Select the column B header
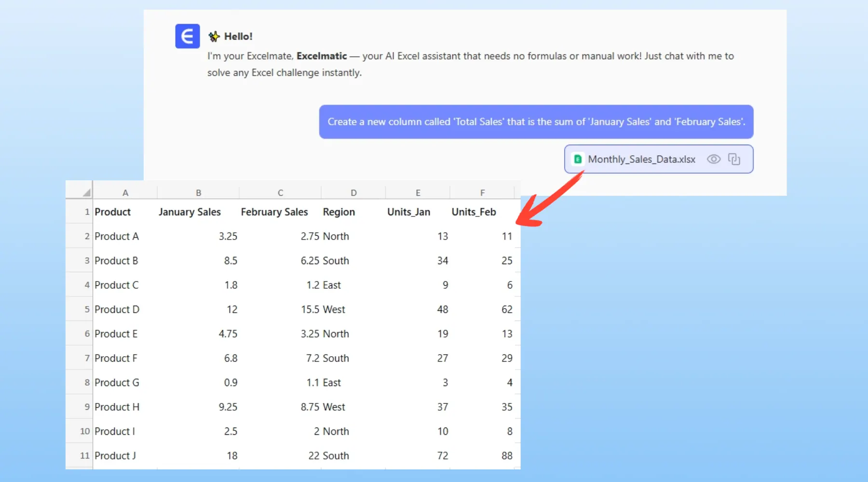Viewport: 868px width, 482px height. (x=198, y=193)
